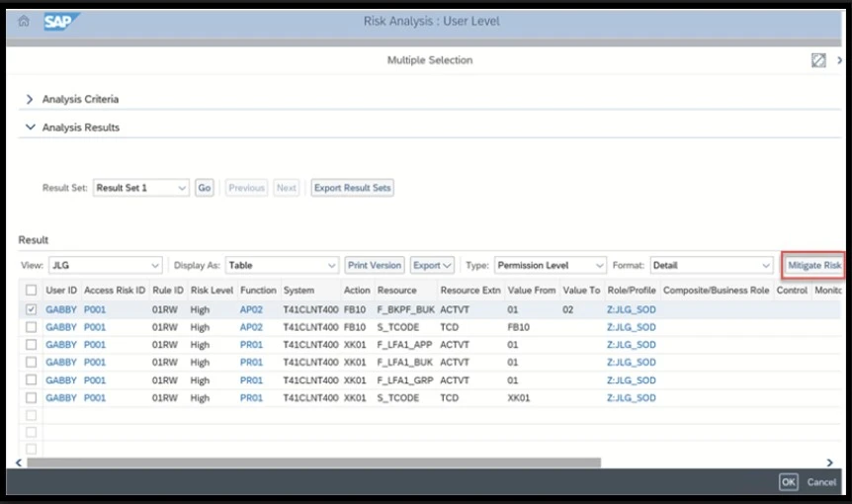Click the home icon in header

24,22
